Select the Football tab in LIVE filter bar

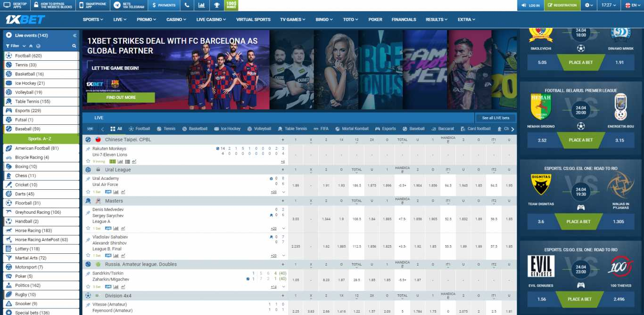coord(139,129)
